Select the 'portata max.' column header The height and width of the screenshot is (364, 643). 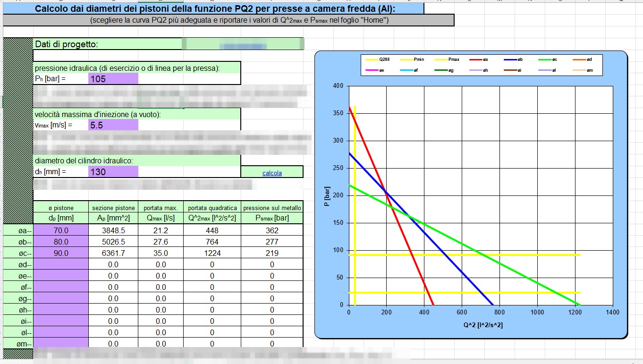161,208
